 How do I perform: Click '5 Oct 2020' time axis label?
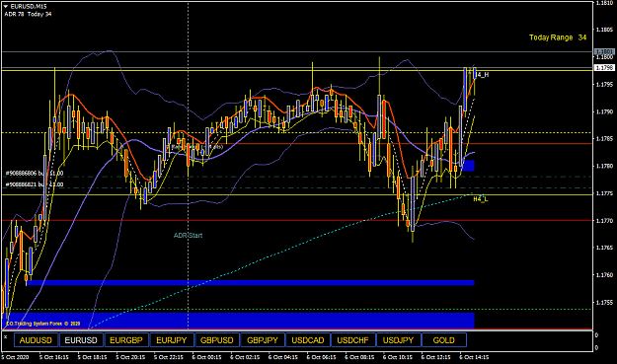coord(15,357)
